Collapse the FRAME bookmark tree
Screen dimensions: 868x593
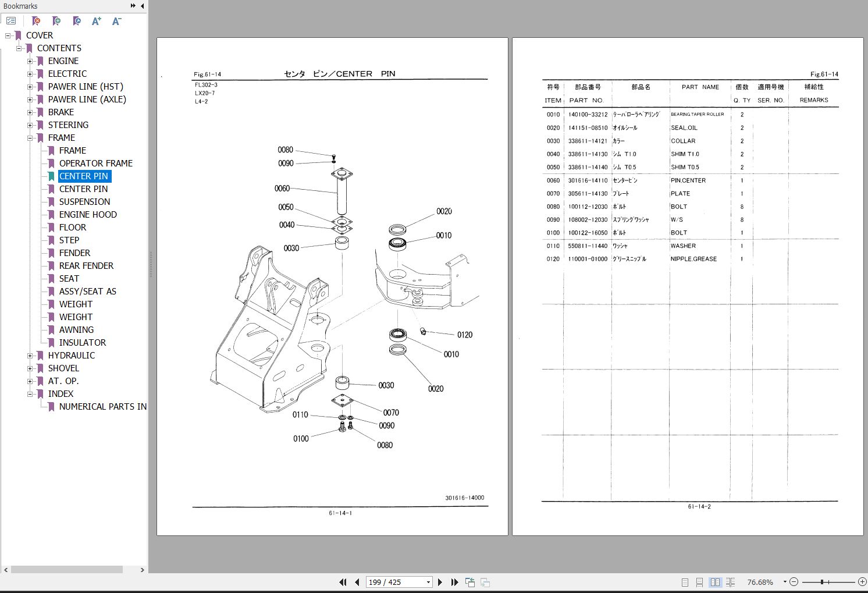(x=30, y=137)
